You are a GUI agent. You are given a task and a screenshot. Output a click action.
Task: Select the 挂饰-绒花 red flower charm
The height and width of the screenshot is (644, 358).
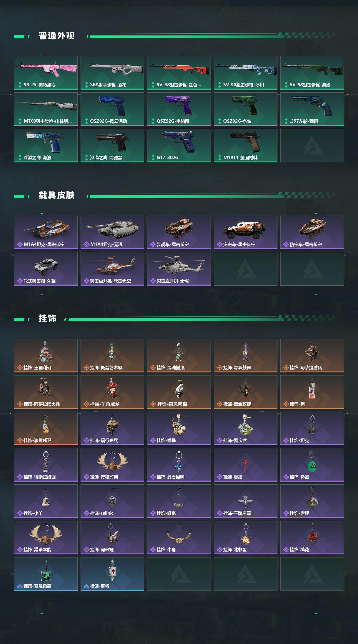(x=312, y=535)
